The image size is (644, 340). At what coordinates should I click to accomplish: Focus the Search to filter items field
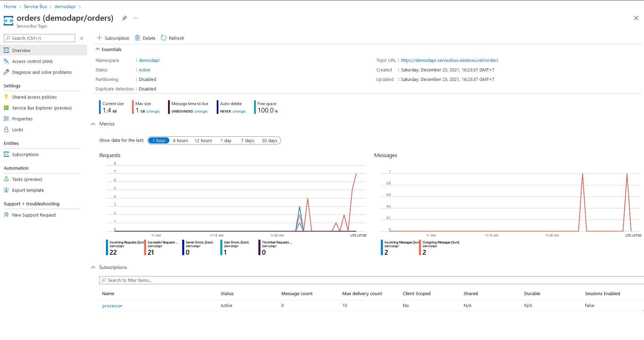(x=371, y=280)
